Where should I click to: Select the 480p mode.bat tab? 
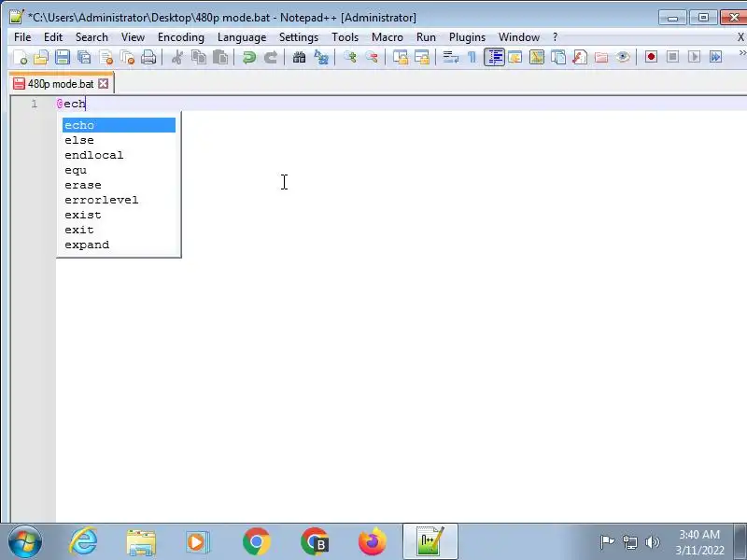(61, 84)
